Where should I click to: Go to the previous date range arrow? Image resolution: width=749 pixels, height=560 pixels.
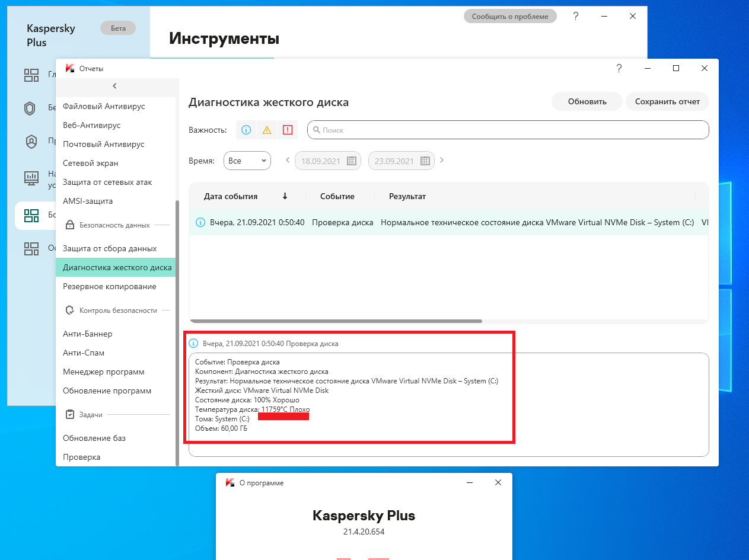pos(288,160)
